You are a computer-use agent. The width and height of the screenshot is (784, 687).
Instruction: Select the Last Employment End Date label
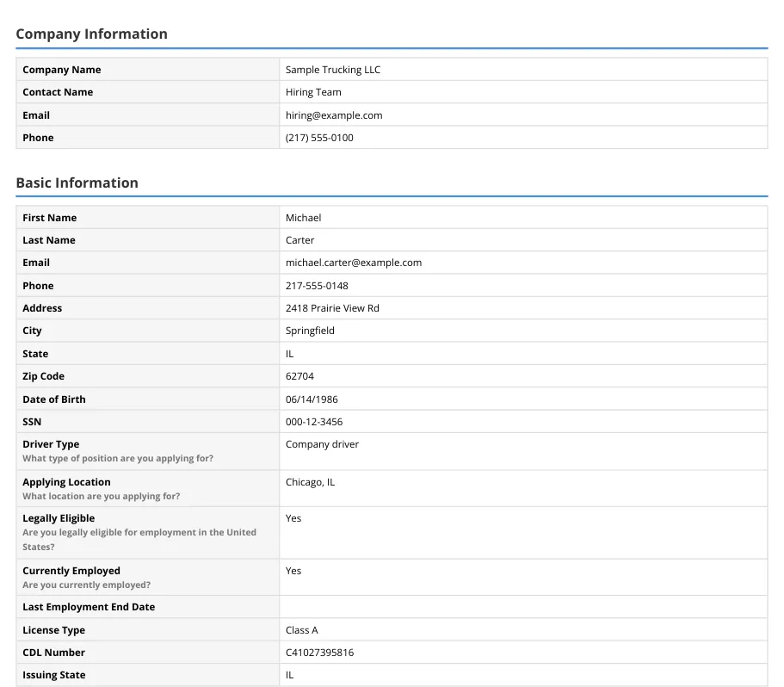pos(89,606)
